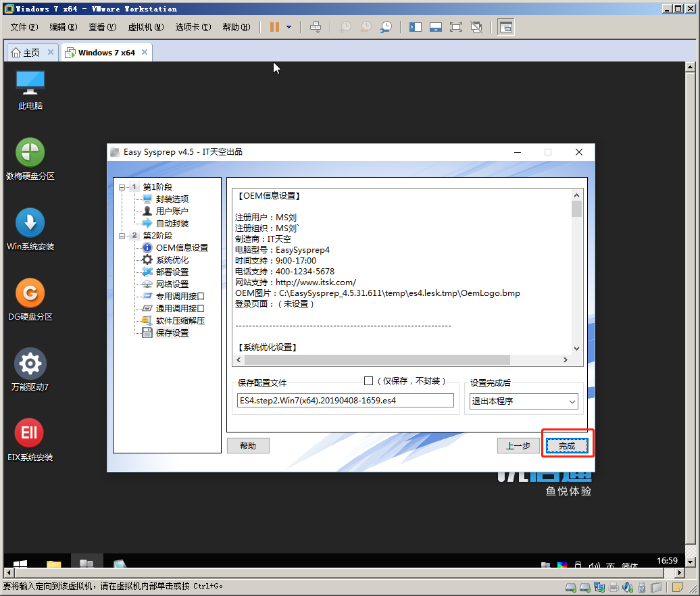Click the console view toolbar icon
The height and width of the screenshot is (596, 700).
tap(506, 27)
